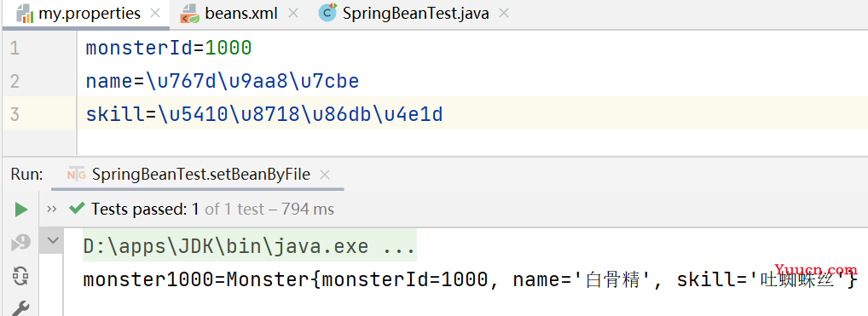Close the beans.xml tab

point(292,14)
